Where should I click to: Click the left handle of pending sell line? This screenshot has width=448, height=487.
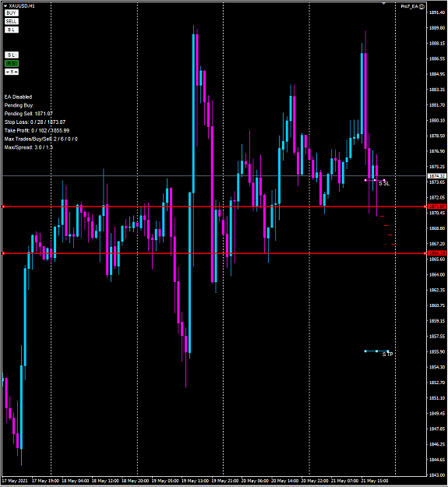pos(3,206)
